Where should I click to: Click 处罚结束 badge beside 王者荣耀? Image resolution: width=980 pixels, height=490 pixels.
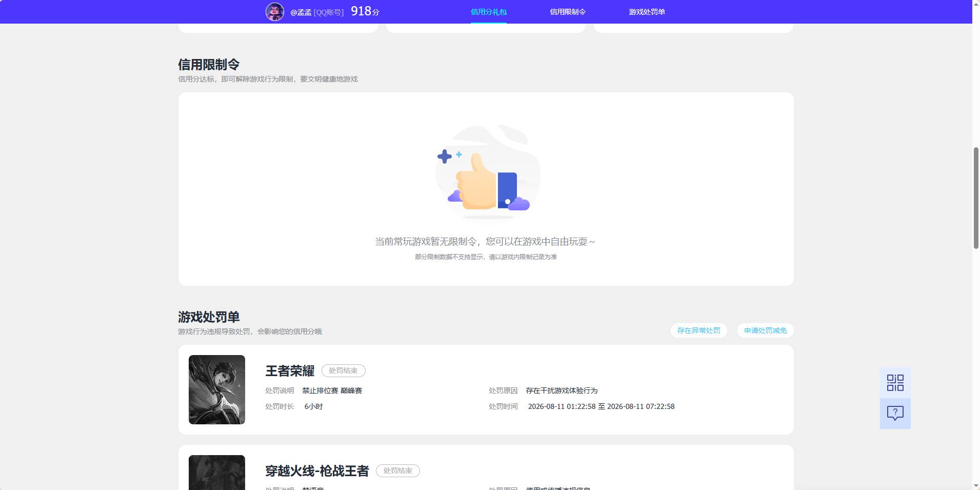pyautogui.click(x=344, y=370)
